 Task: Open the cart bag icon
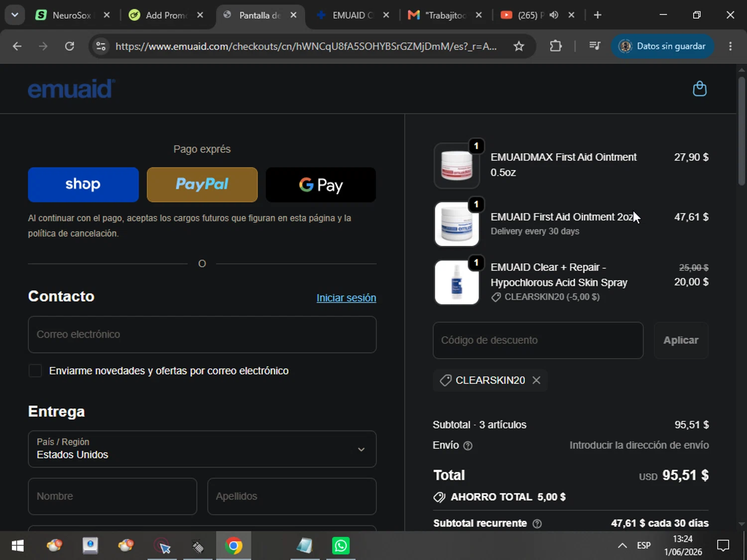tap(700, 89)
